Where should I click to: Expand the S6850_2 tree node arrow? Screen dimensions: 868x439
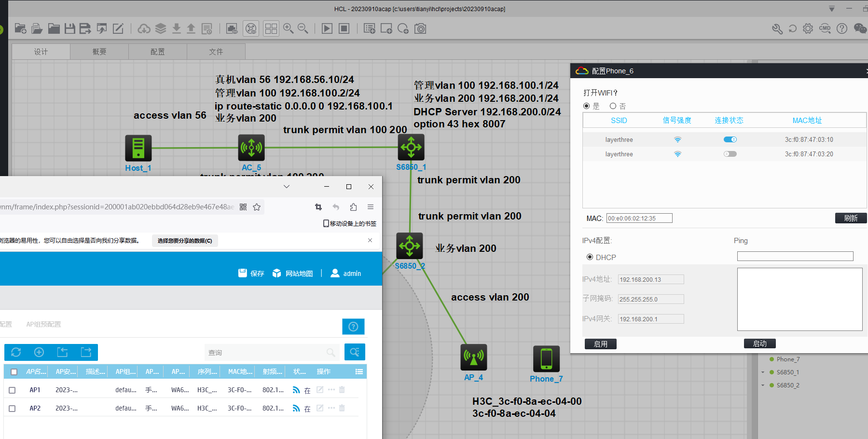[763, 385]
